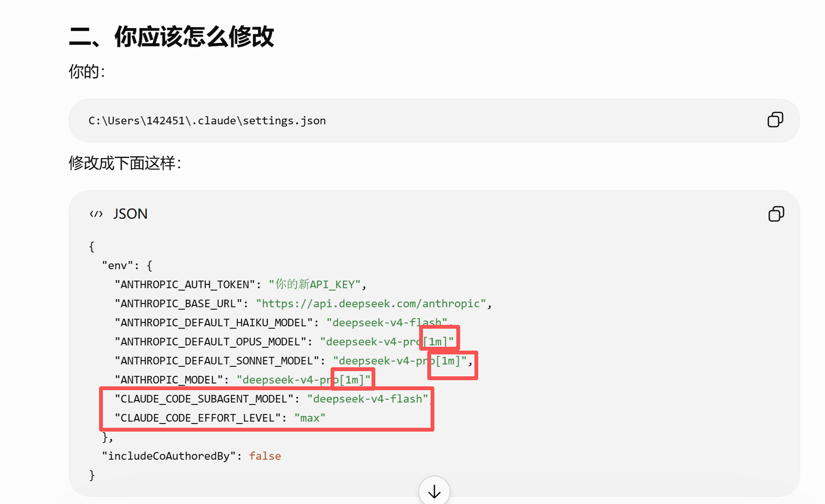Click the "ANTHROPIC_MODEL" key
825x504 pixels.
tap(169, 380)
